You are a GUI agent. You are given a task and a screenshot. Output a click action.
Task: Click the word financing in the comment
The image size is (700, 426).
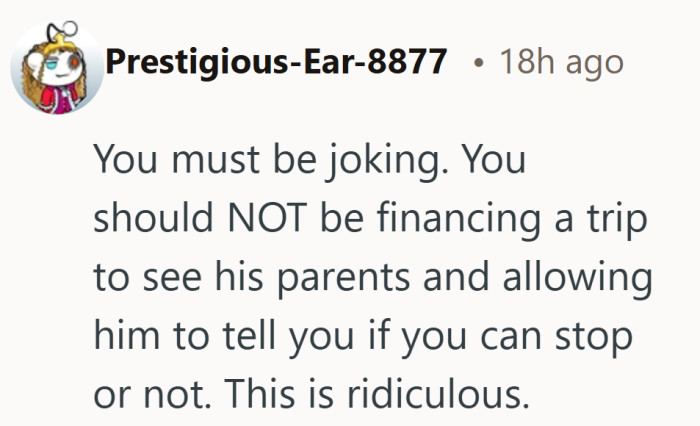tap(434, 220)
